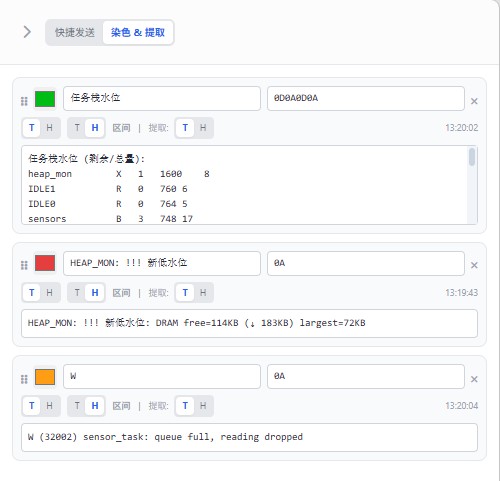Set W rule start mode to T
Image resolution: width=500 pixels, height=481 pixels.
[32, 406]
